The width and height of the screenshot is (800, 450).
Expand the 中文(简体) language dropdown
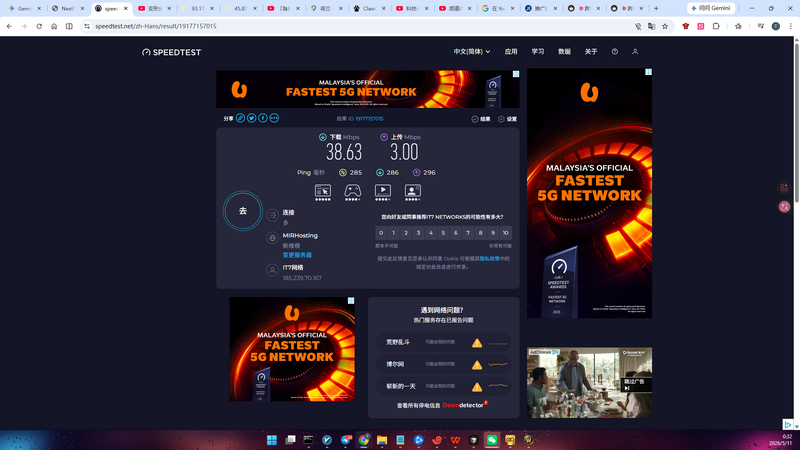click(x=472, y=52)
